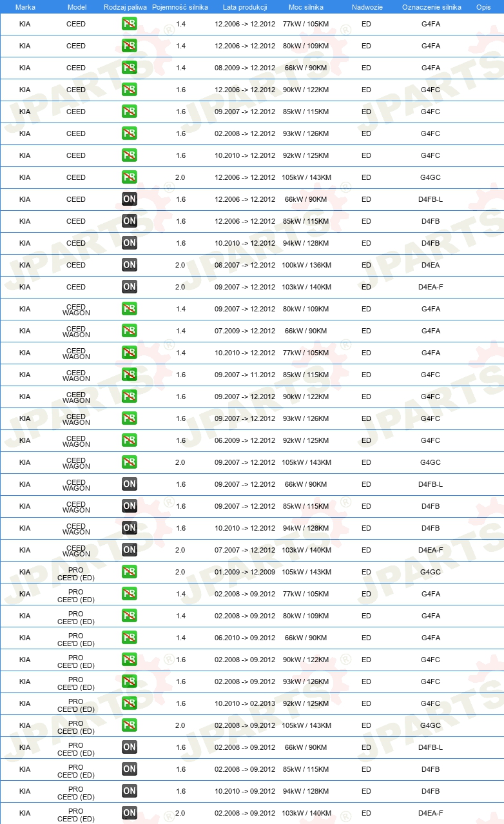This screenshot has height=824, width=504.
Task: Click the Moc silnika column header
Action: point(306,7)
